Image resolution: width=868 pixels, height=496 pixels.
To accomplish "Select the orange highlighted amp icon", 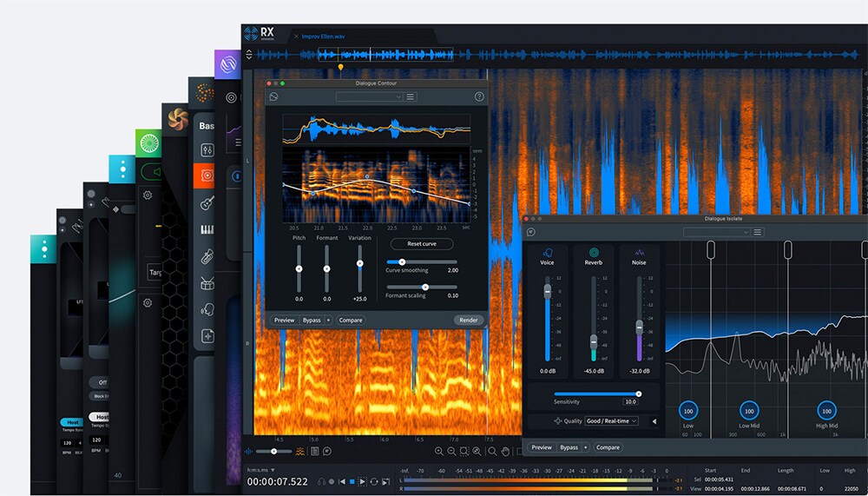I will 206,175.
